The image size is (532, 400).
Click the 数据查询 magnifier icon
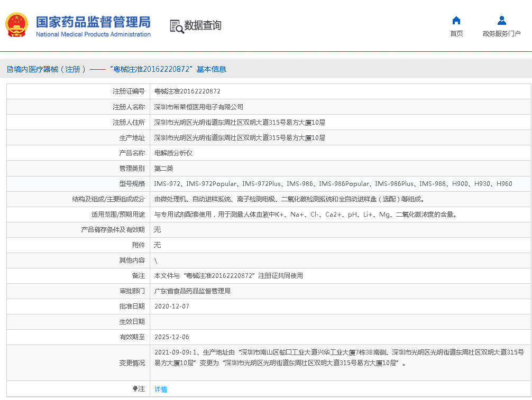[177, 26]
